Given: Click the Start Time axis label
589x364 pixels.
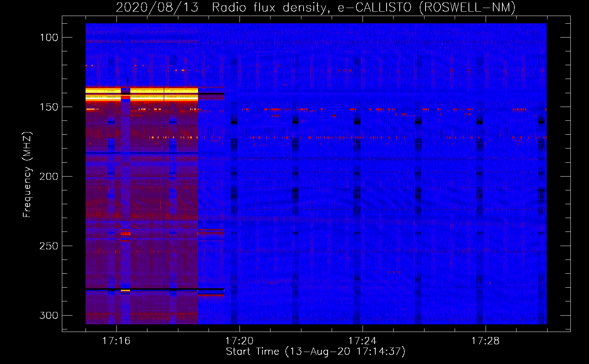Looking at the screenshot, I should [x=316, y=352].
